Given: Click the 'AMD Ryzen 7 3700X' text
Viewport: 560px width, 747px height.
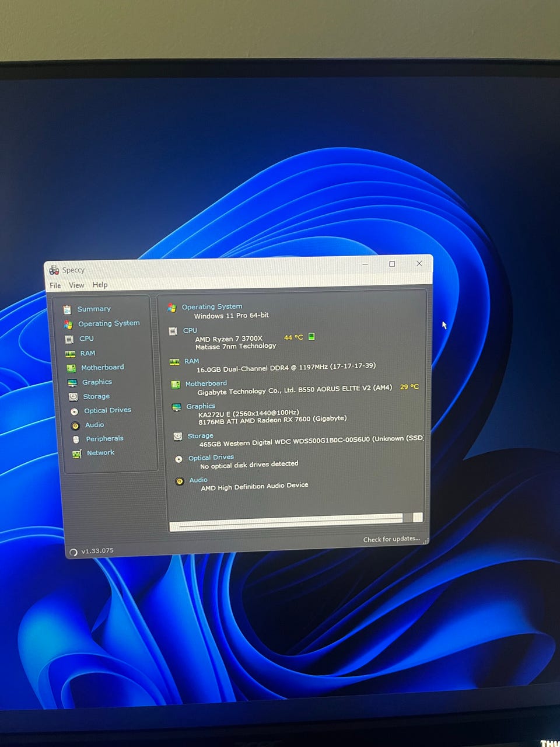Looking at the screenshot, I should [x=229, y=339].
